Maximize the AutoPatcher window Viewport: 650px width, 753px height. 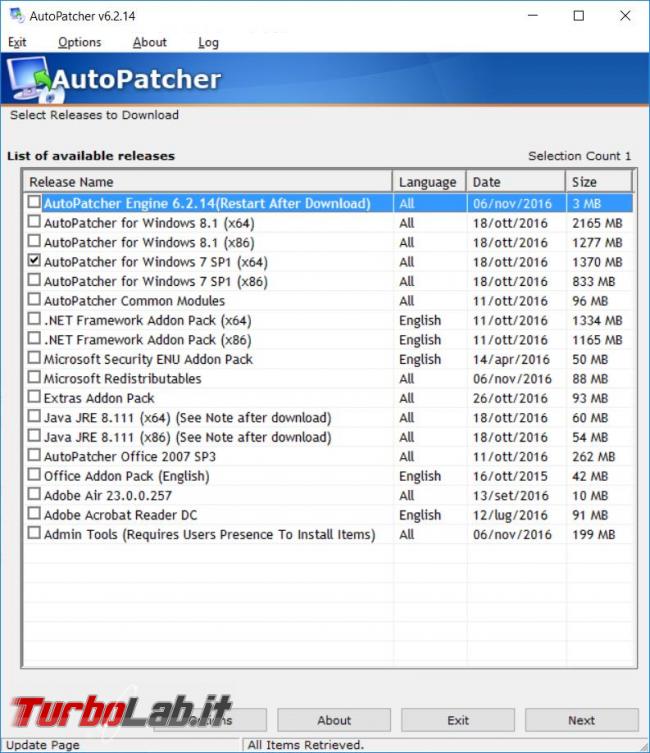click(579, 16)
